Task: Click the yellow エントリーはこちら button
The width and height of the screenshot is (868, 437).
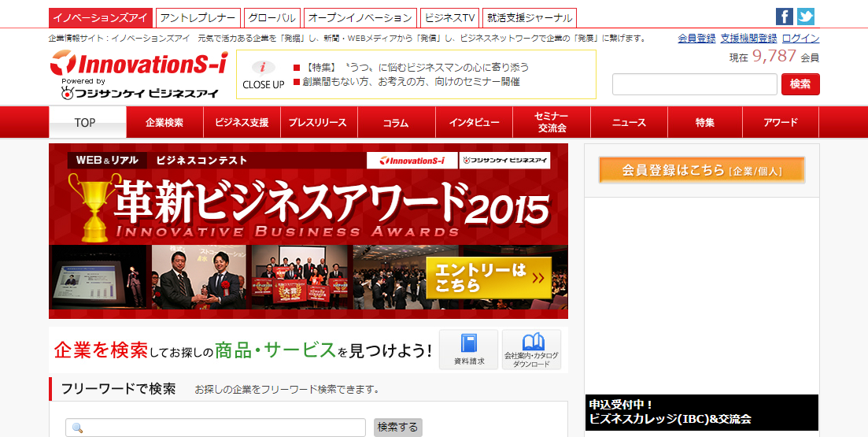Action: pyautogui.click(x=489, y=277)
